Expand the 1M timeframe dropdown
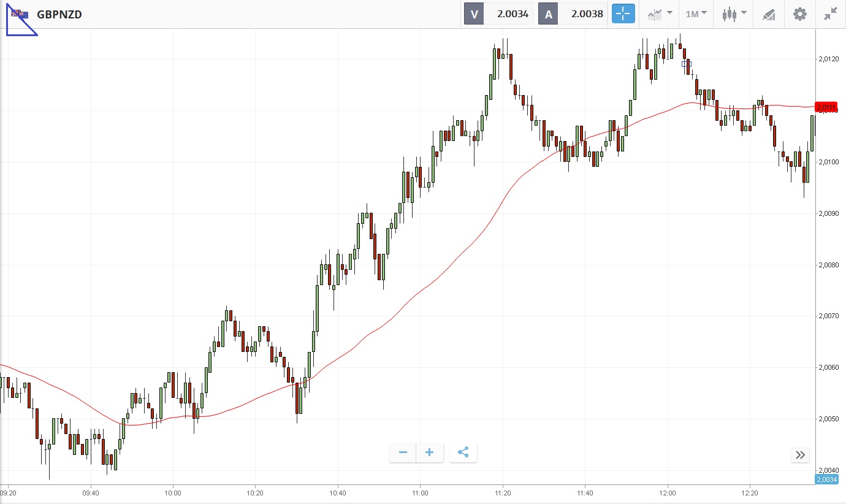846x504 pixels. tap(696, 13)
